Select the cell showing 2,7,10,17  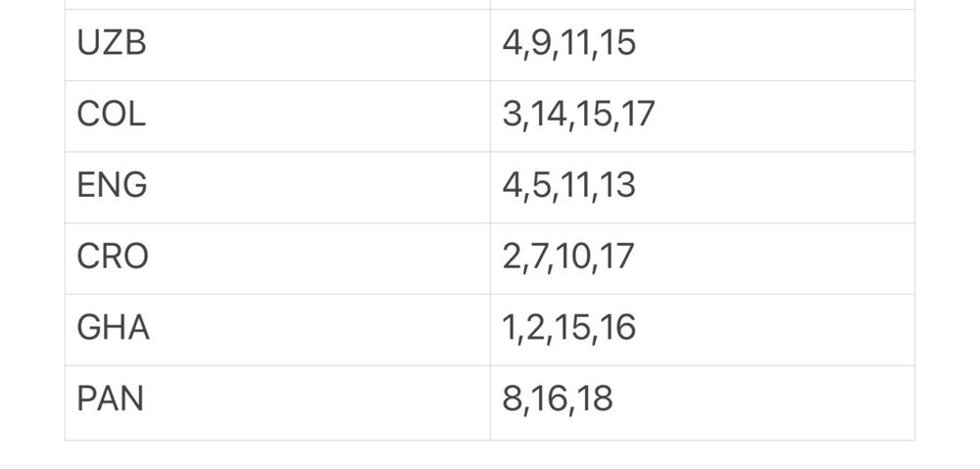pyautogui.click(x=703, y=258)
